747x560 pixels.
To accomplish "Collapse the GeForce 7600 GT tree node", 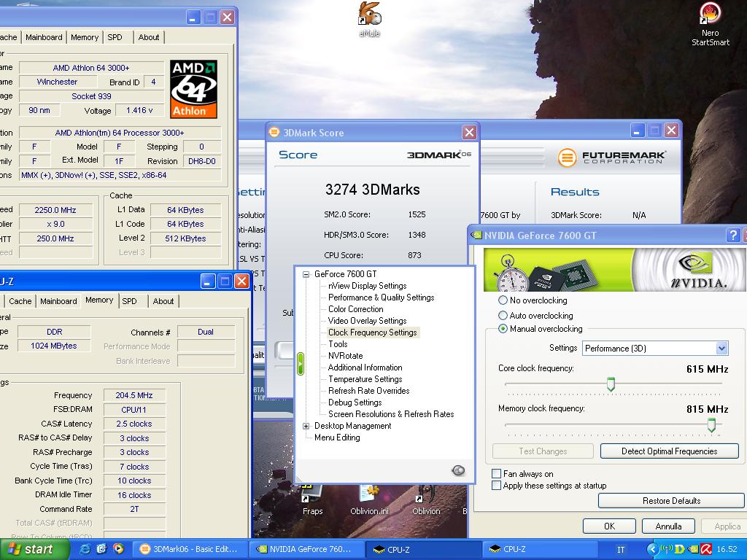I will click(306, 274).
